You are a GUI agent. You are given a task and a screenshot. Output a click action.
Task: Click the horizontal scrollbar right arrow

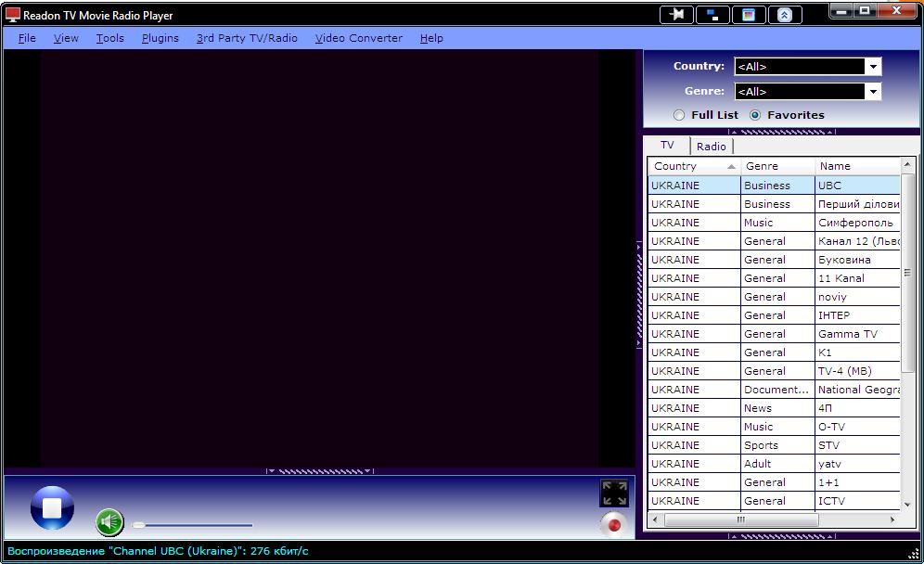(892, 519)
